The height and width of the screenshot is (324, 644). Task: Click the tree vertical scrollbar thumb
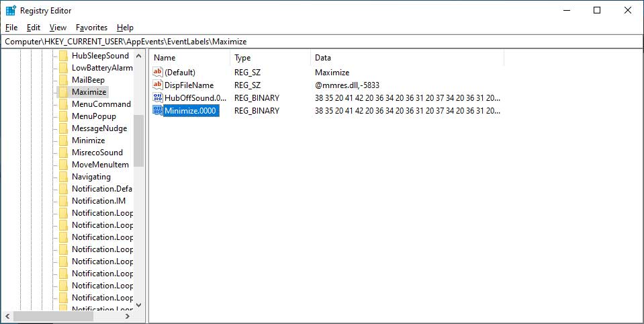point(139,140)
